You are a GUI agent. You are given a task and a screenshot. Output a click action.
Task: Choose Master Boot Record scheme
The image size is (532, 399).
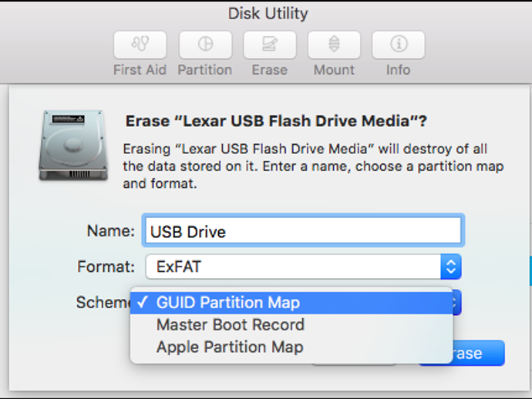tap(230, 325)
